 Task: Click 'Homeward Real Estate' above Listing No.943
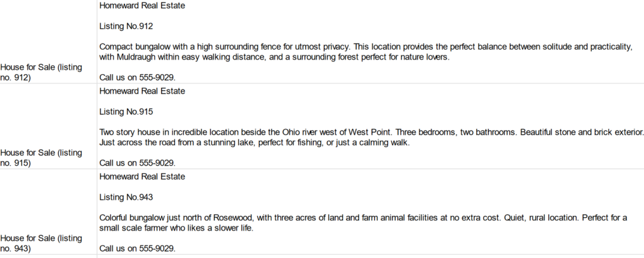pyautogui.click(x=142, y=177)
